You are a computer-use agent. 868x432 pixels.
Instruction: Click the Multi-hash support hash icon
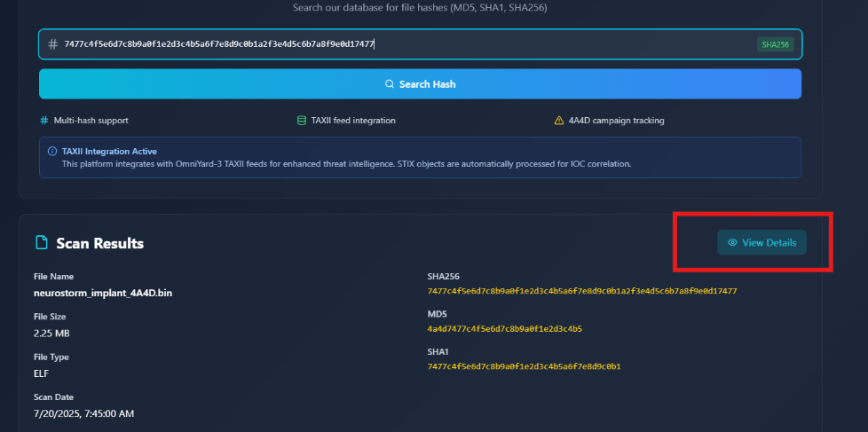click(x=44, y=121)
